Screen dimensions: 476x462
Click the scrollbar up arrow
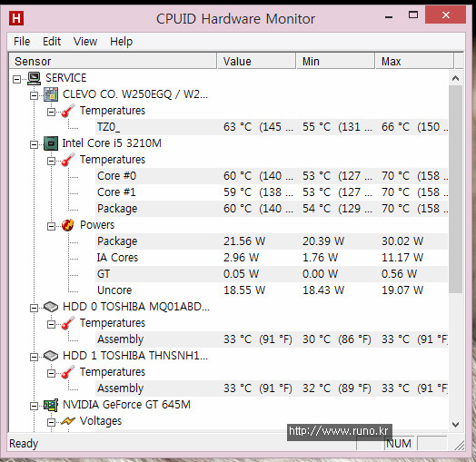[x=455, y=78]
